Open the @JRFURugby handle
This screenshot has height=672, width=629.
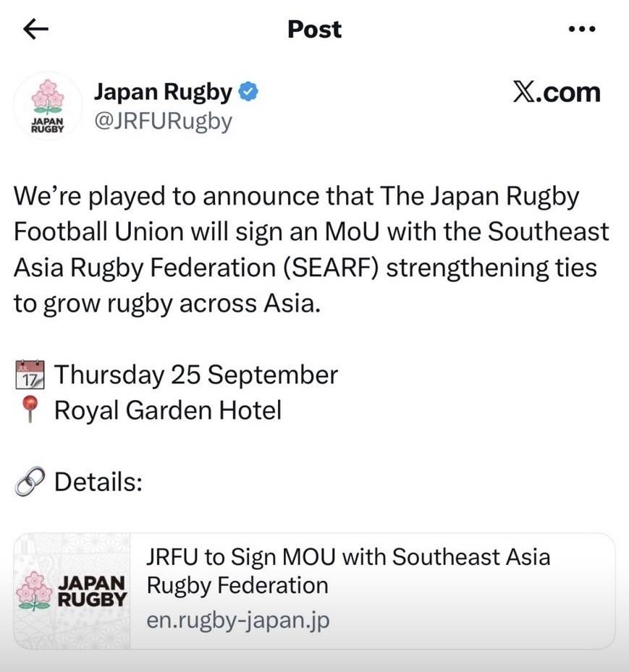point(163,122)
